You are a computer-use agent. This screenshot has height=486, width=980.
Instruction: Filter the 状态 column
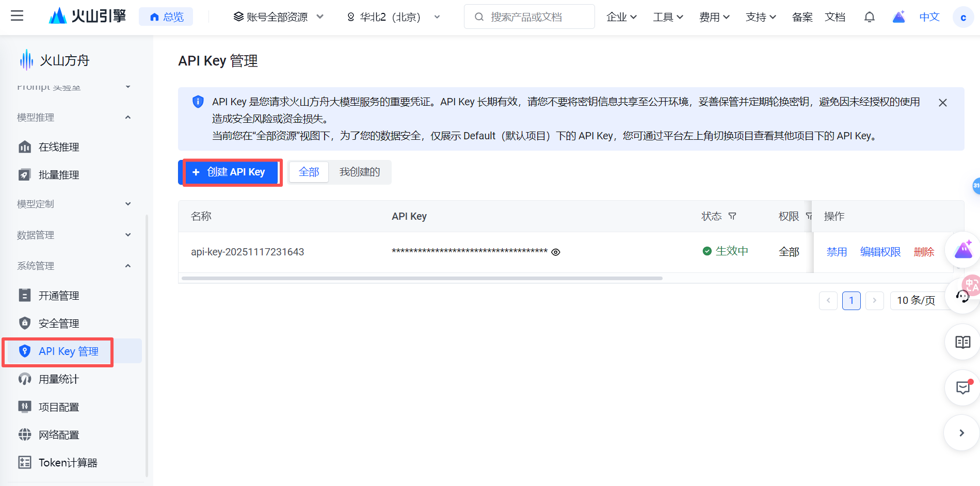click(x=732, y=216)
